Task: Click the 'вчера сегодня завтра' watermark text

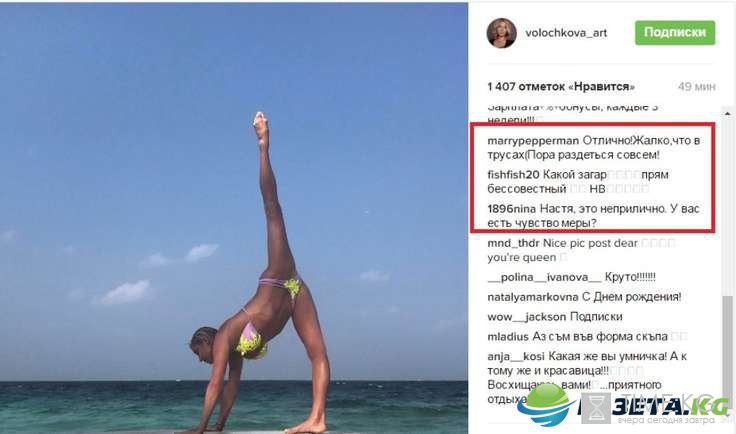Action: [666, 420]
